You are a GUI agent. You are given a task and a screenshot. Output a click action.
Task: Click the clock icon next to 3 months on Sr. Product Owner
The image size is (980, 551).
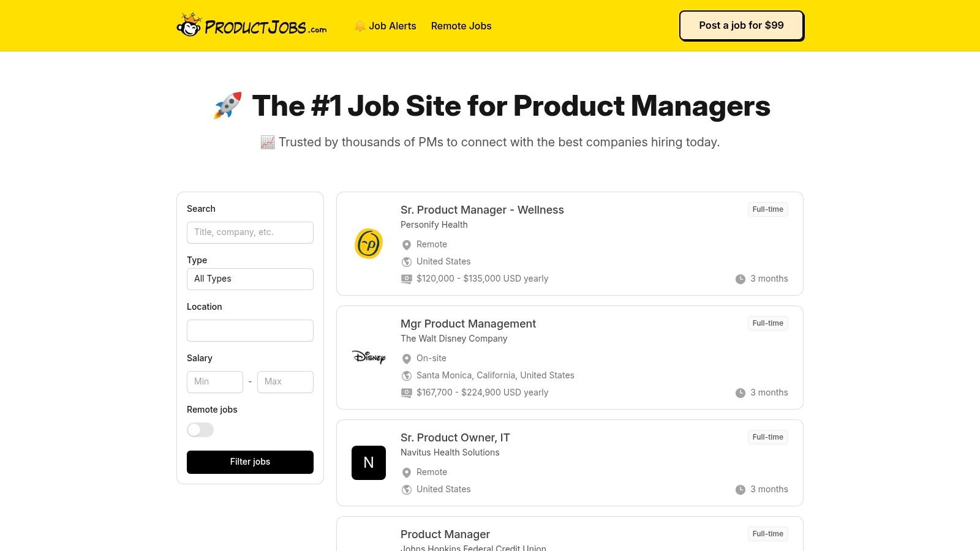click(x=740, y=489)
